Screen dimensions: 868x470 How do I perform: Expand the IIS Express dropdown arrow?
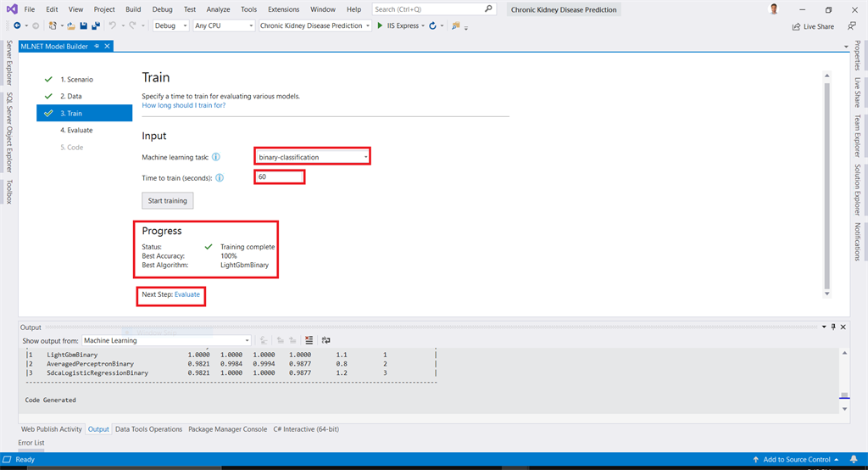click(x=423, y=26)
